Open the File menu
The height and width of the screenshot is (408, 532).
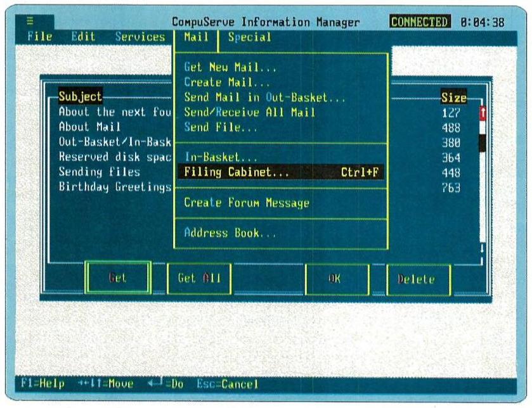click(39, 37)
